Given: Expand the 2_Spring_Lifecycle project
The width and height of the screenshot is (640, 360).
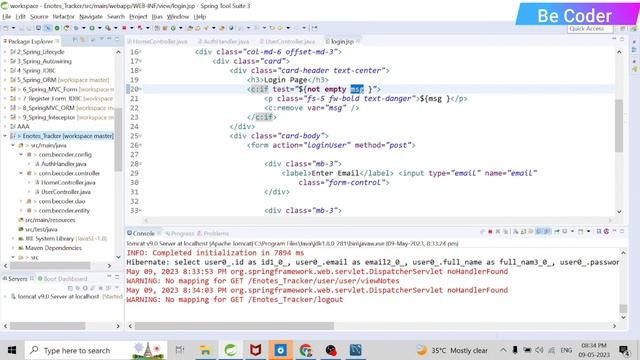Looking at the screenshot, I should pyautogui.click(x=5, y=52).
